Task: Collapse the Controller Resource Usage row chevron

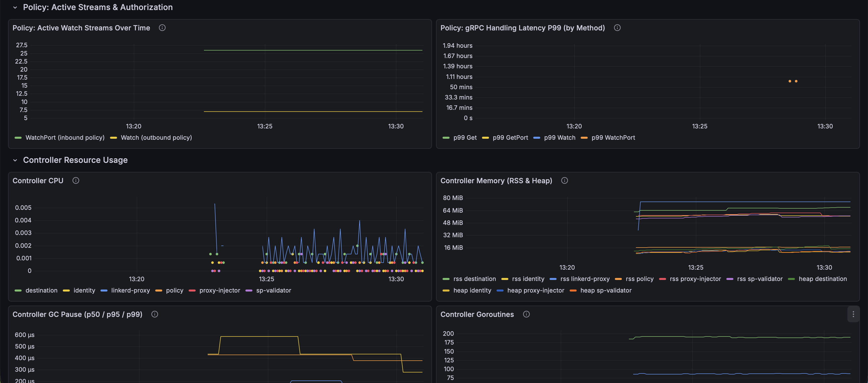Action: pyautogui.click(x=15, y=160)
